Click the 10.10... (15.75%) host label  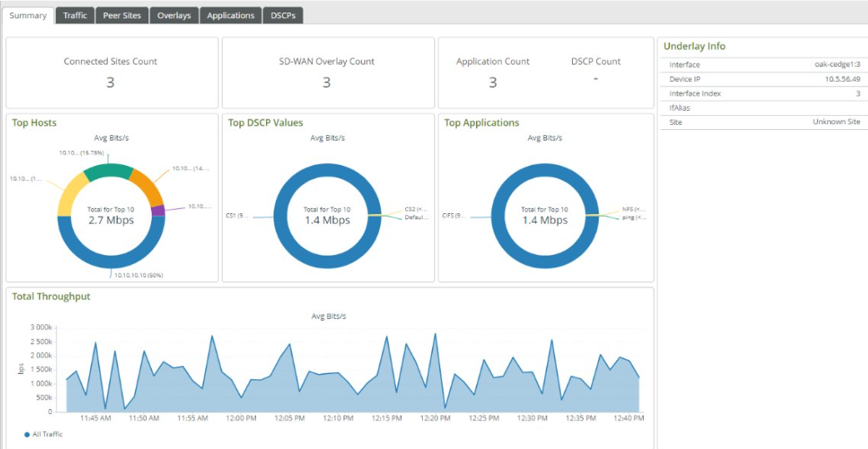[82, 152]
